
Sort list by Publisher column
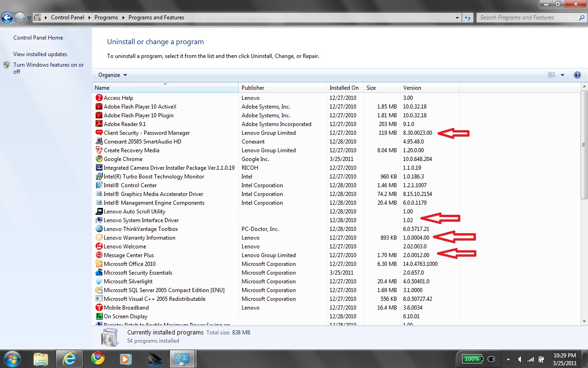pyautogui.click(x=283, y=87)
